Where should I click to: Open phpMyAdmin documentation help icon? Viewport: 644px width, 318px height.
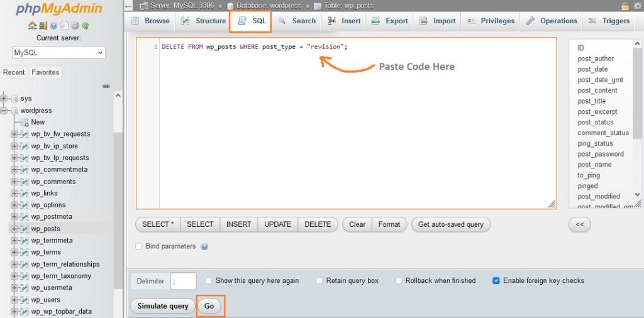[x=54, y=25]
